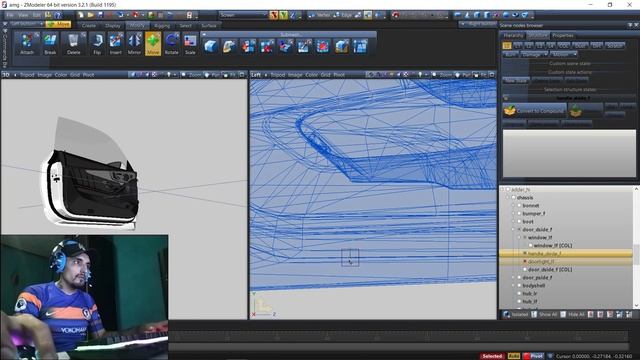This screenshot has width=640, height=360.
Task: Toggle the L0 state button
Action: (507, 46)
